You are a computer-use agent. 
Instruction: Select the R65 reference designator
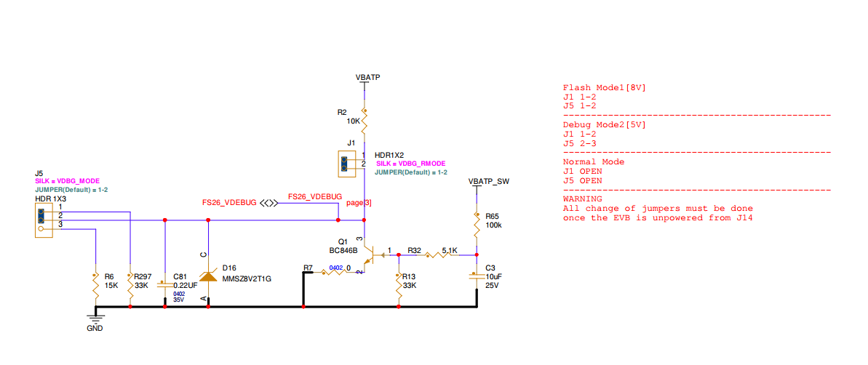(x=492, y=216)
